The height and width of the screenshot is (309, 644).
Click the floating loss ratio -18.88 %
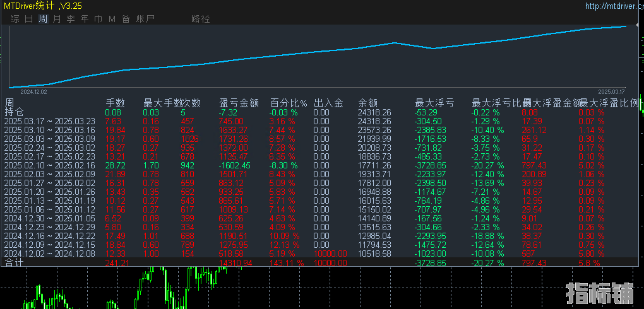pos(488,236)
